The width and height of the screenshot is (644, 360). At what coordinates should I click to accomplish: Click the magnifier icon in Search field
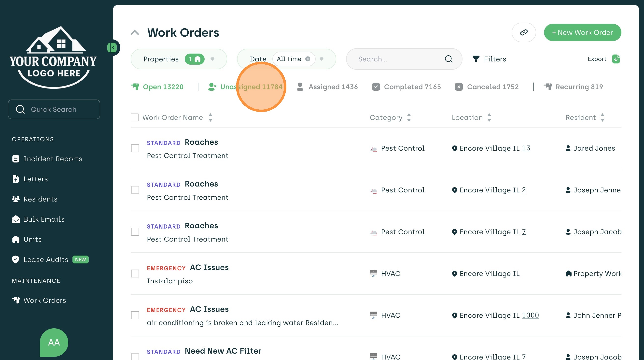448,59
